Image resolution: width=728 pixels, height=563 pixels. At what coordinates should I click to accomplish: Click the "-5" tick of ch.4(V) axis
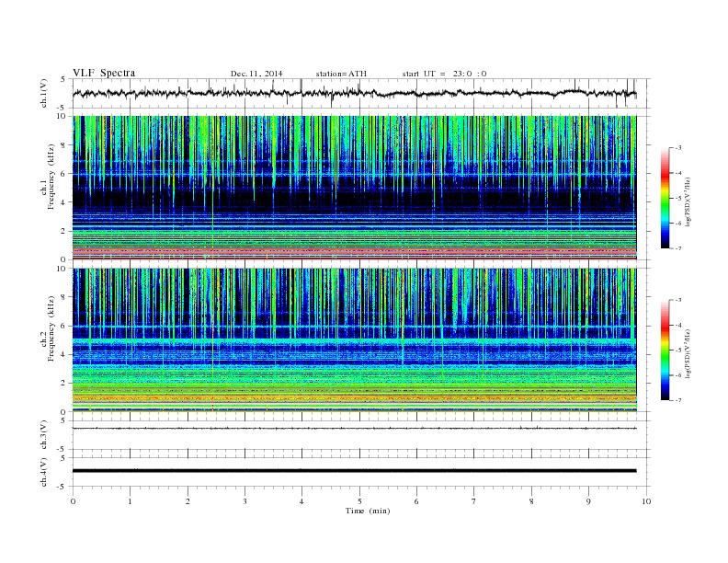tap(63, 487)
